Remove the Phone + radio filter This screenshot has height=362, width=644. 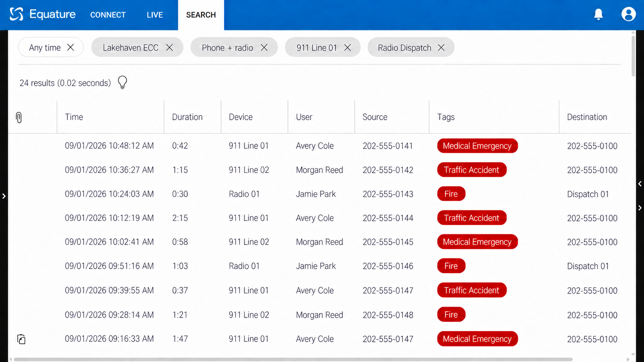point(264,47)
